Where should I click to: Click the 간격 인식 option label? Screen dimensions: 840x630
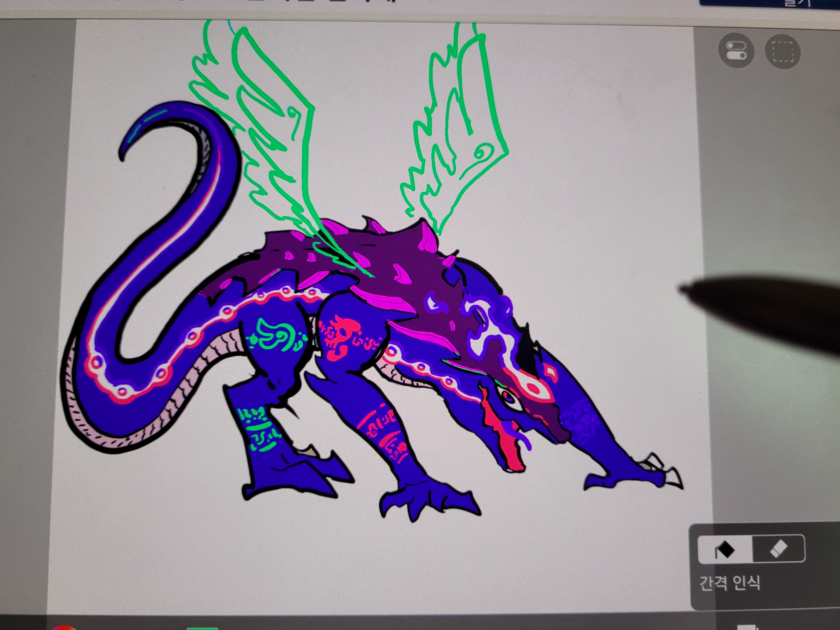[730, 583]
